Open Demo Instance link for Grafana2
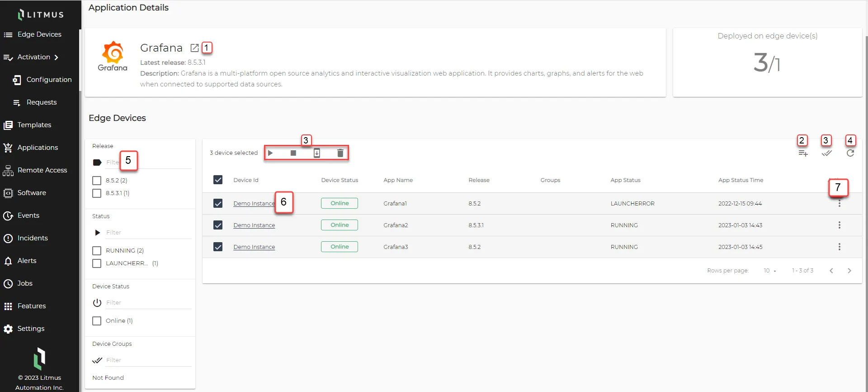Viewport: 868px width, 392px height. (254, 225)
